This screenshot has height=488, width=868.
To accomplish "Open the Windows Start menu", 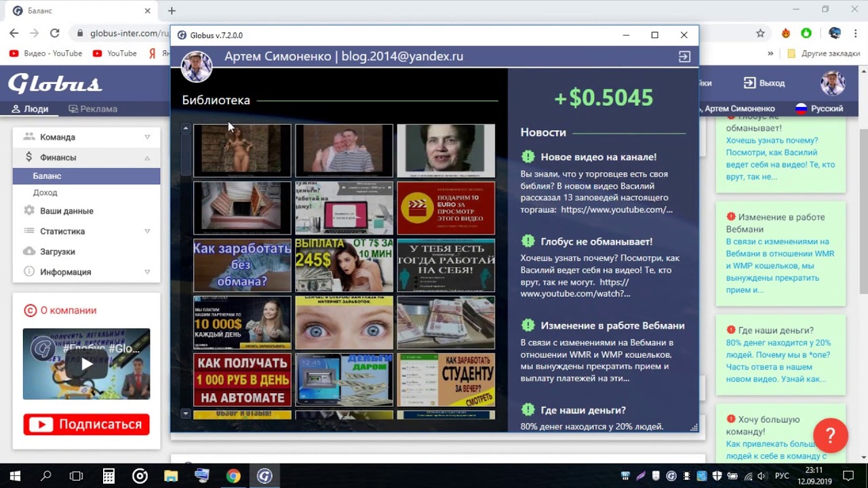I will [15, 476].
